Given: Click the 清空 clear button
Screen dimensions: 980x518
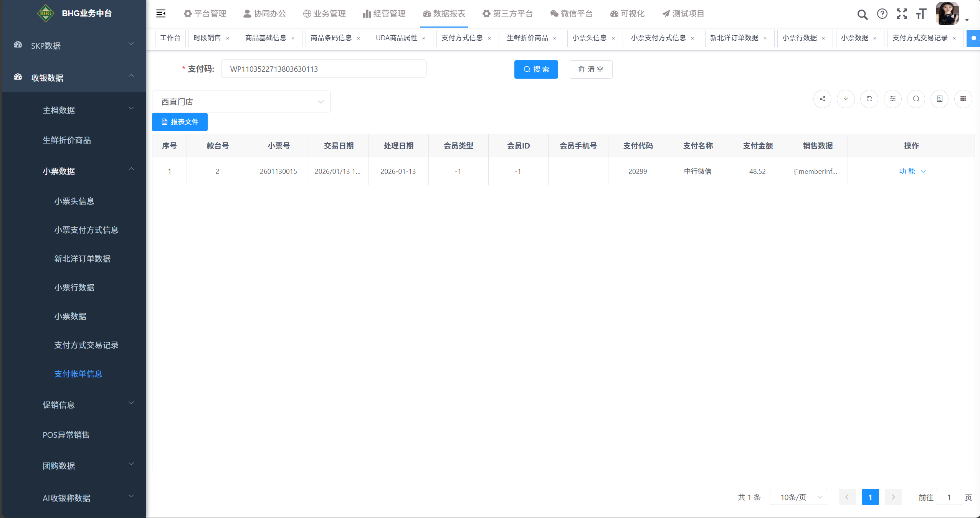Looking at the screenshot, I should point(590,69).
